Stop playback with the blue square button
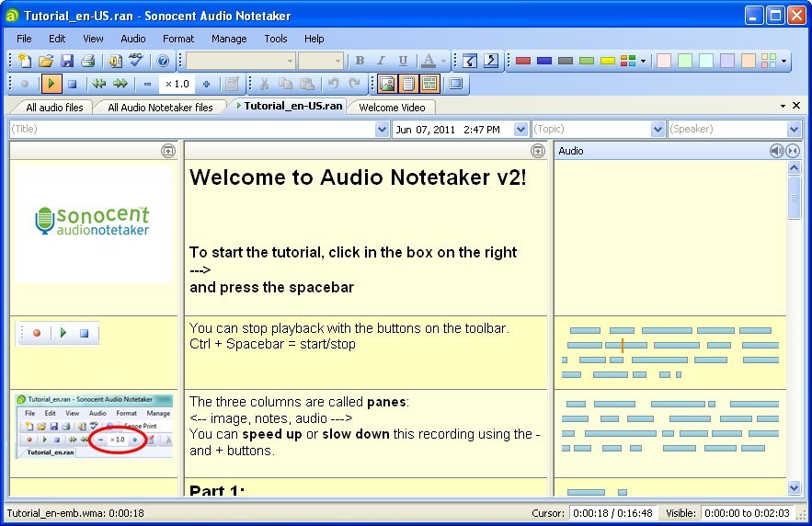812x526 pixels. 73,84
